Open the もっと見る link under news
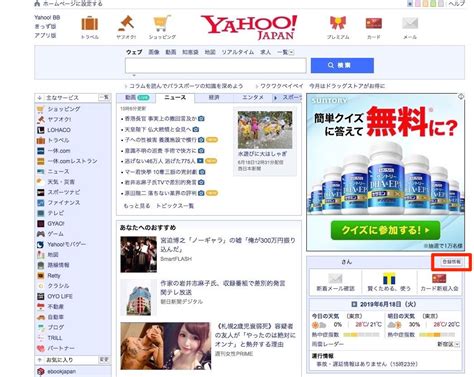The height and width of the screenshot is (377, 474). click(137, 206)
